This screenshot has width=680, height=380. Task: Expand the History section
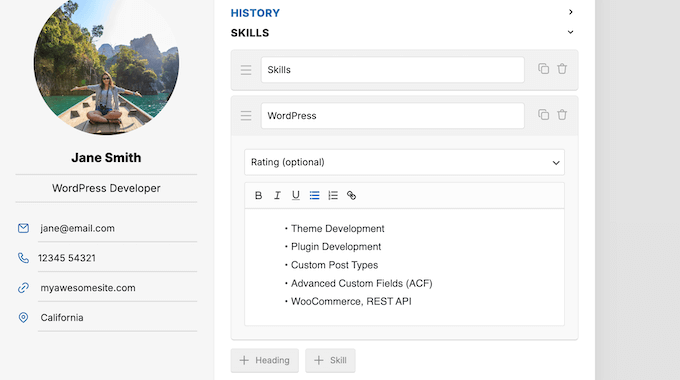[571, 12]
